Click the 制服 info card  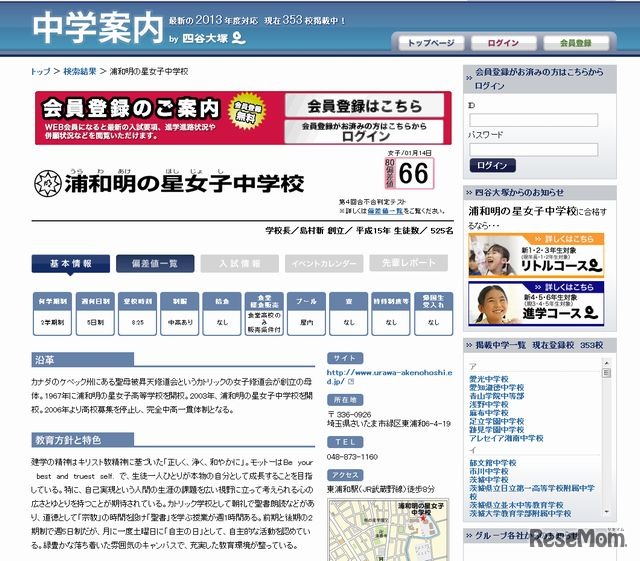tap(180, 314)
